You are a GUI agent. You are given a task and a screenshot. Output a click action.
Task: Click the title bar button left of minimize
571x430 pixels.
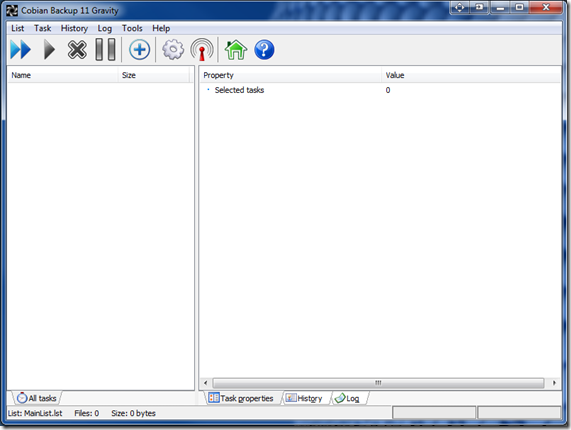pos(479,7)
